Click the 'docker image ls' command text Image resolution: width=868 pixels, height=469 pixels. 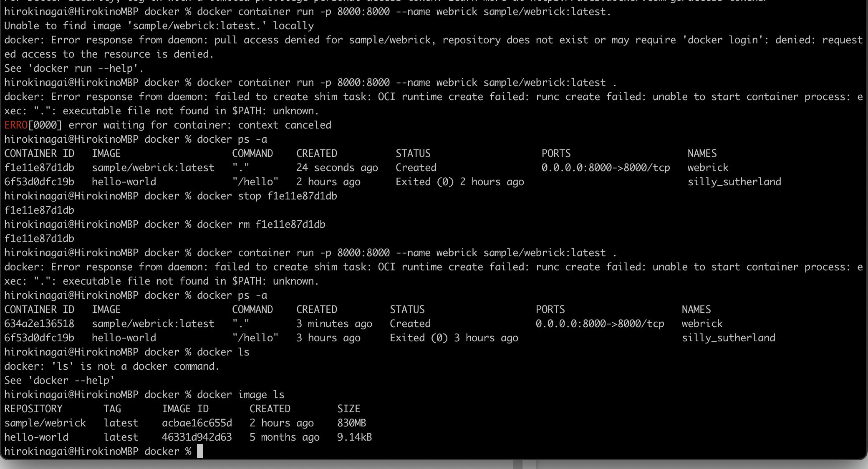[x=241, y=395]
